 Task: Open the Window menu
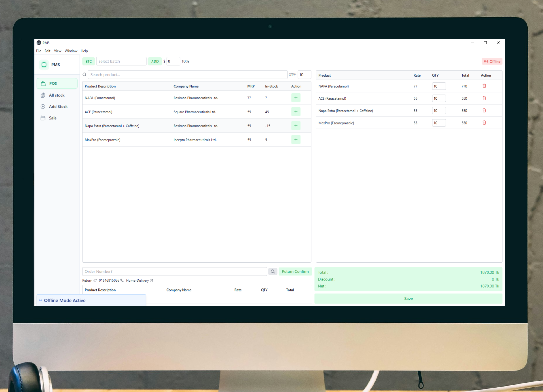point(71,51)
